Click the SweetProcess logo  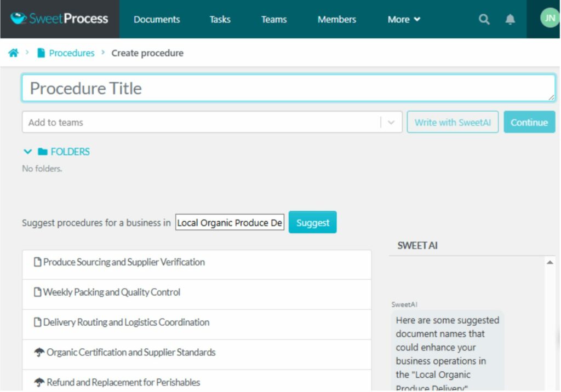point(59,18)
